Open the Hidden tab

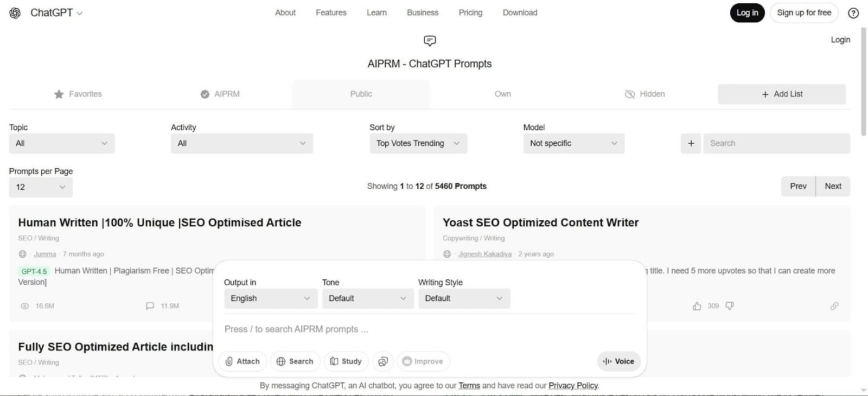(644, 94)
